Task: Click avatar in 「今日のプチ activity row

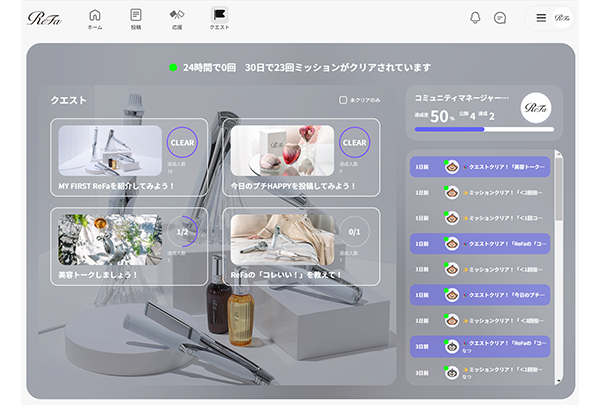Action: coord(452,295)
